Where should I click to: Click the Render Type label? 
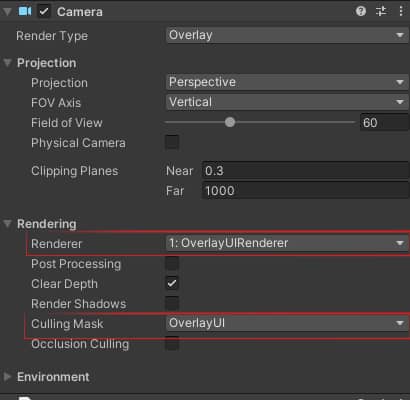pos(52,36)
